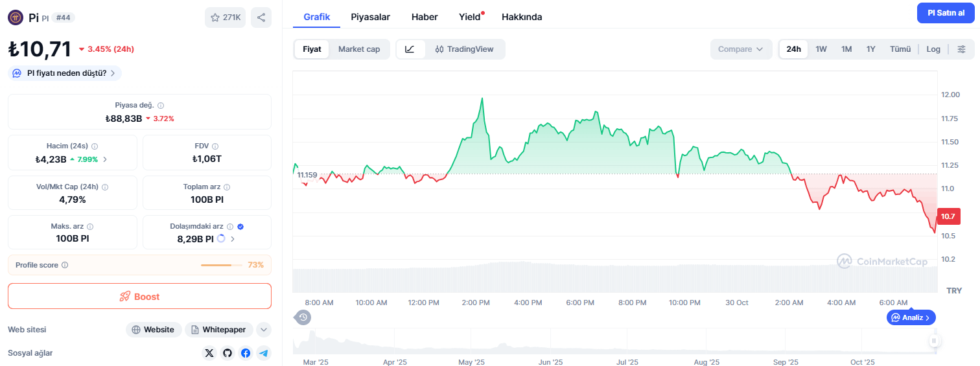Select 1Y time range

click(x=871, y=49)
